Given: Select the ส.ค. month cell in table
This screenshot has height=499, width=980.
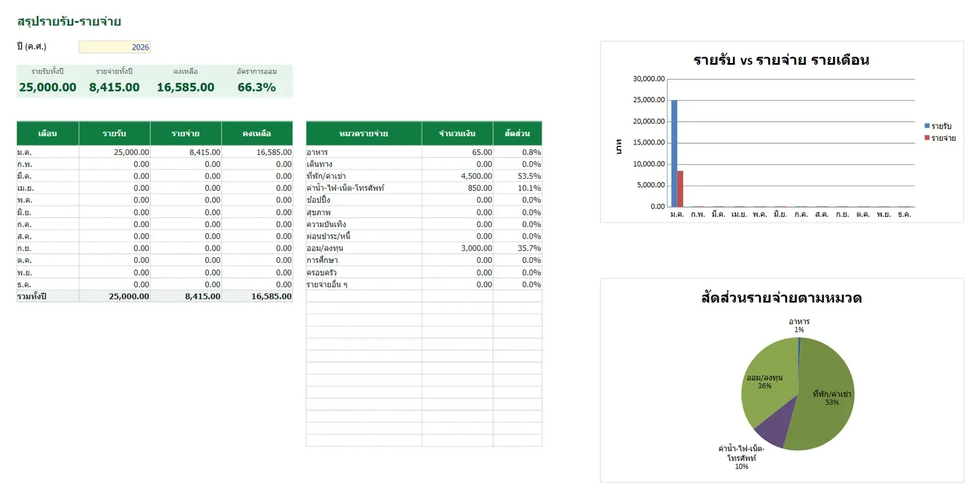Looking at the screenshot, I should pyautogui.click(x=48, y=236).
